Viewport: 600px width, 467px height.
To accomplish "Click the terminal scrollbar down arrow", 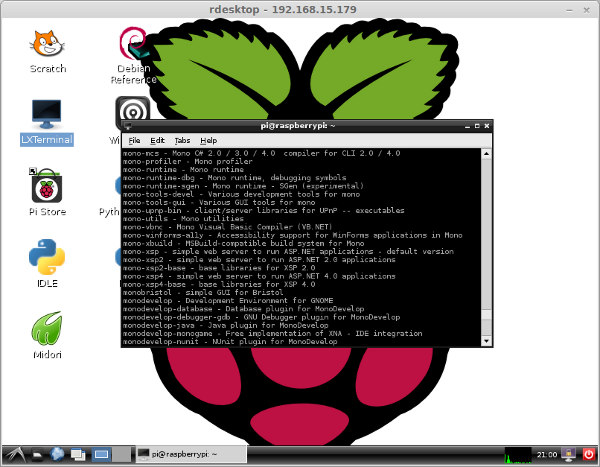I will (486, 340).
